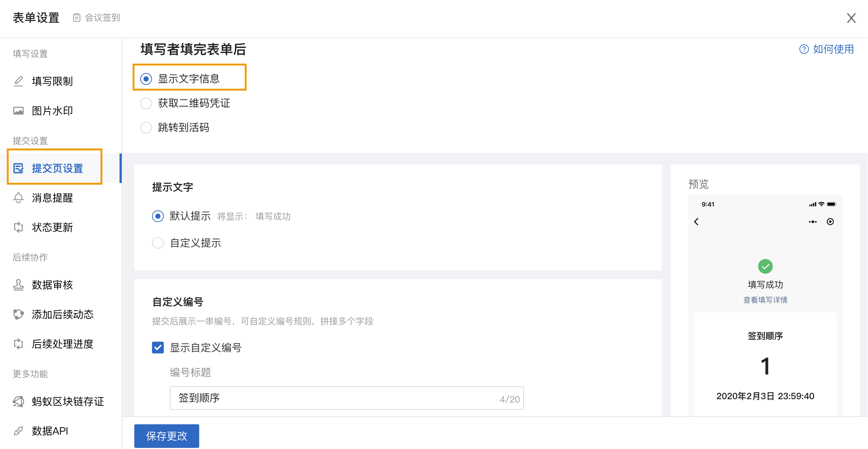Viewport: 868px width, 449px height.
Task: Select the 默认提示 radio button
Action: 158,216
